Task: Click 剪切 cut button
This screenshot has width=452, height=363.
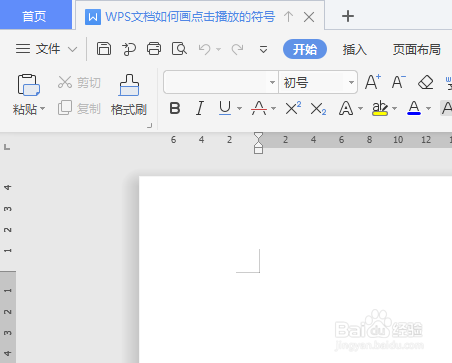Action: pos(79,82)
